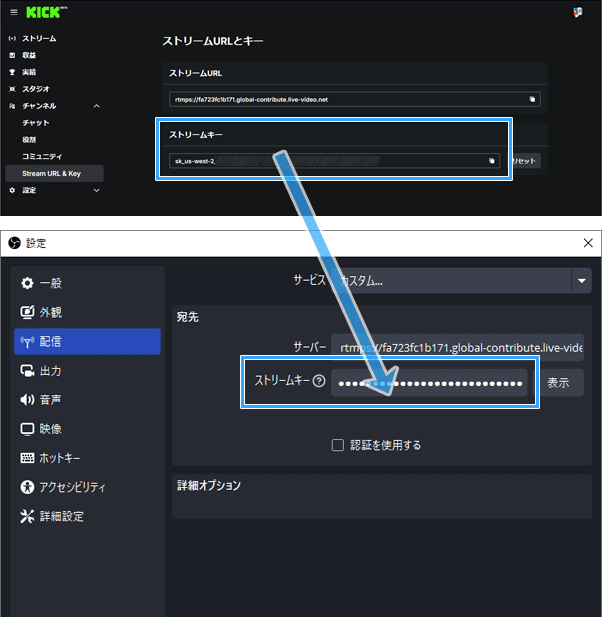Open 詳細設定 in OBS sidebar
Screen dimensions: 602x617
pyautogui.click(x=87, y=516)
